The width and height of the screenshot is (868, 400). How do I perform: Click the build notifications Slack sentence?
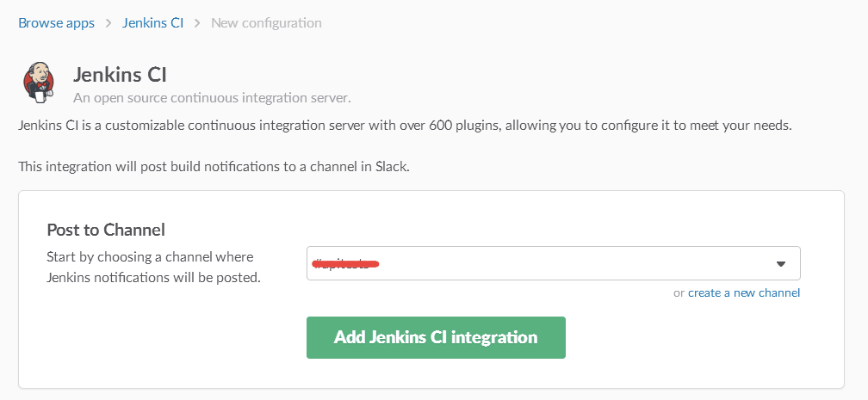coord(214,167)
